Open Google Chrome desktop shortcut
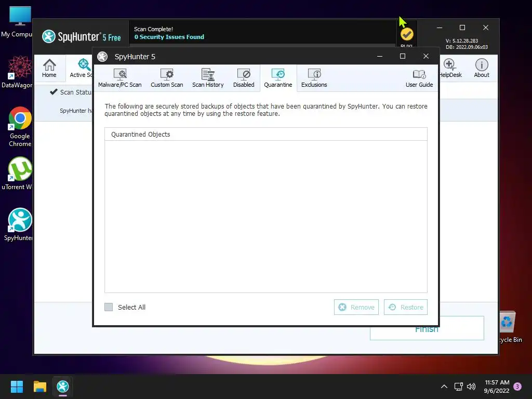 20,127
